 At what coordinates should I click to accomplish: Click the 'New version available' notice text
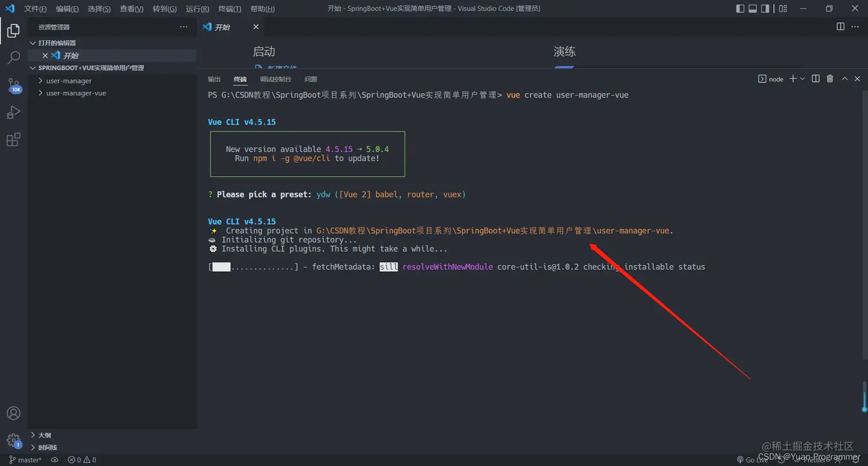tap(307, 149)
